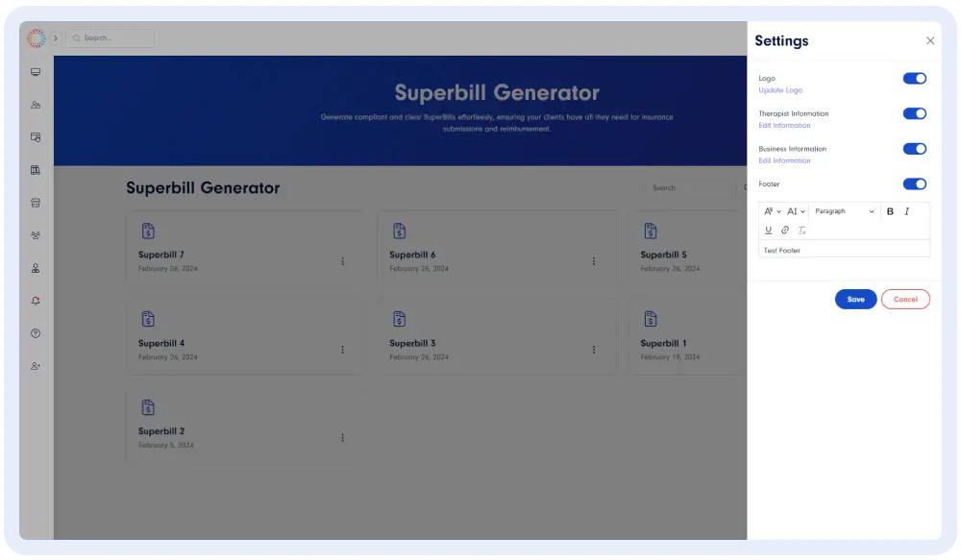Open the Superbill 6 three-dot menu
This screenshot has width=961, height=560.
tap(594, 261)
